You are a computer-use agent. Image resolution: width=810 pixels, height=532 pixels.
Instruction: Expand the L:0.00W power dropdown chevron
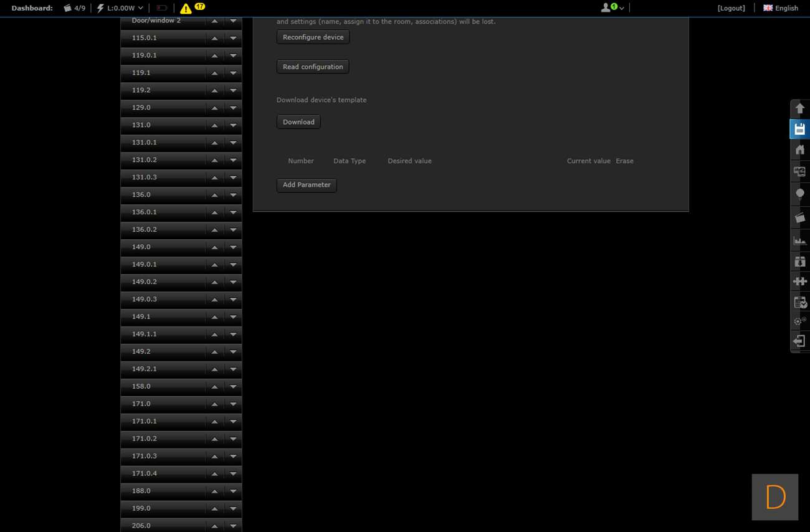click(x=140, y=8)
